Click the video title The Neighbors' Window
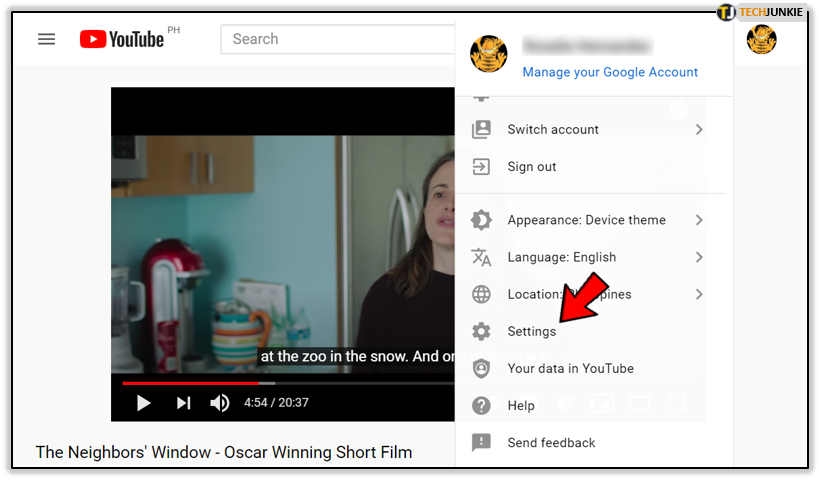820x480 pixels. (x=224, y=452)
